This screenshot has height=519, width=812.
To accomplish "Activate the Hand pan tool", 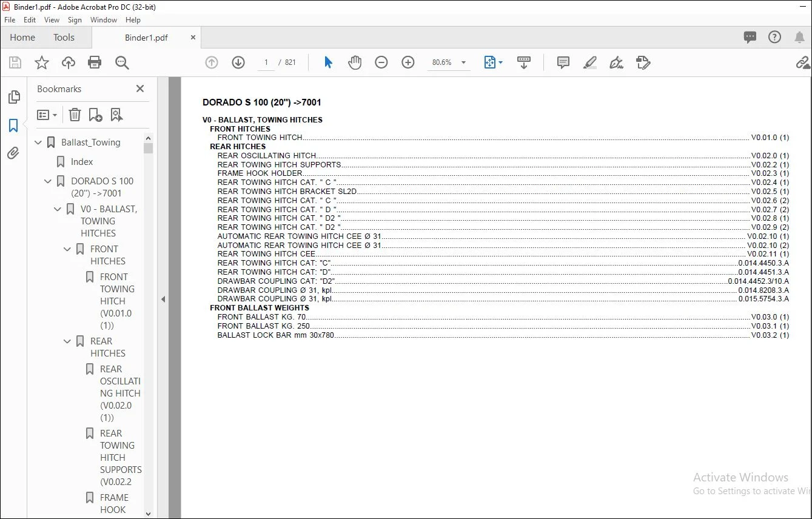I will [355, 62].
